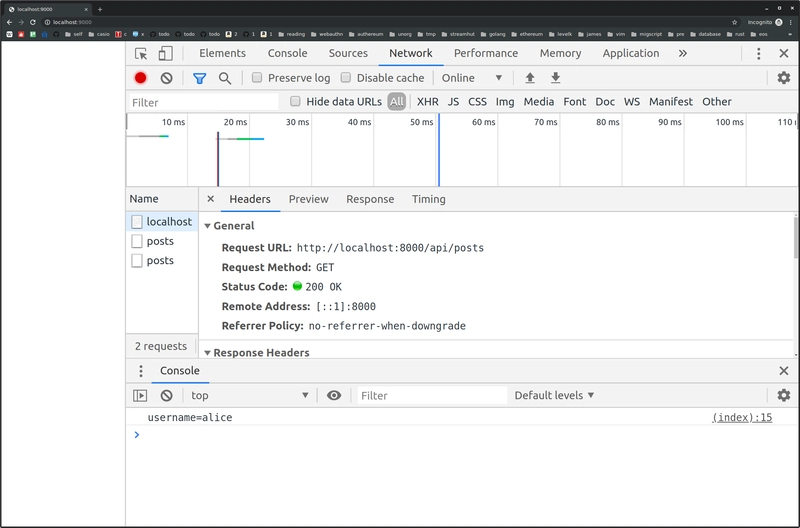
Task: Switch to the Application tab
Action: click(631, 54)
